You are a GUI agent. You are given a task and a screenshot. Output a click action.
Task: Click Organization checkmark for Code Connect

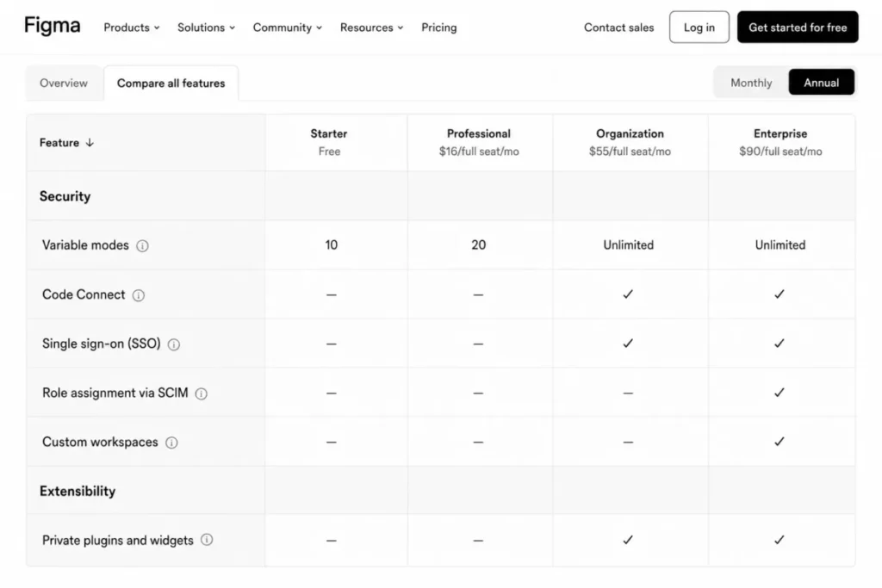point(628,294)
